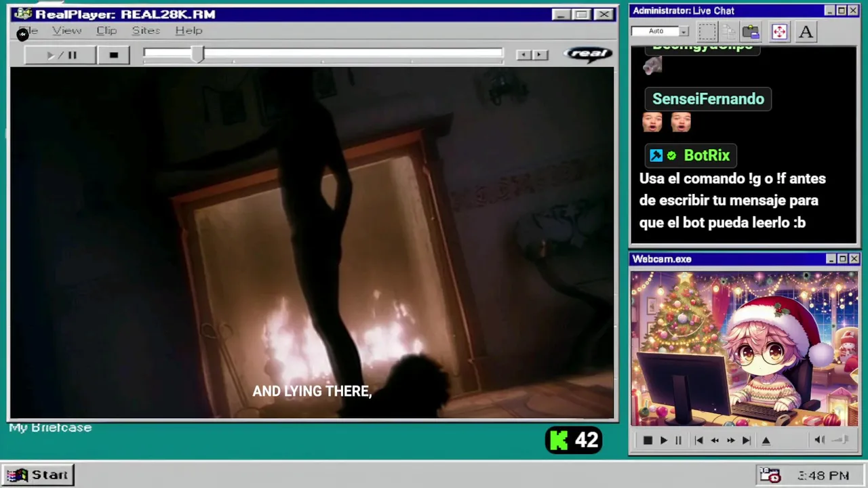The height and width of the screenshot is (488, 868).
Task: Click the webcam skip-to-end button
Action: (x=746, y=441)
